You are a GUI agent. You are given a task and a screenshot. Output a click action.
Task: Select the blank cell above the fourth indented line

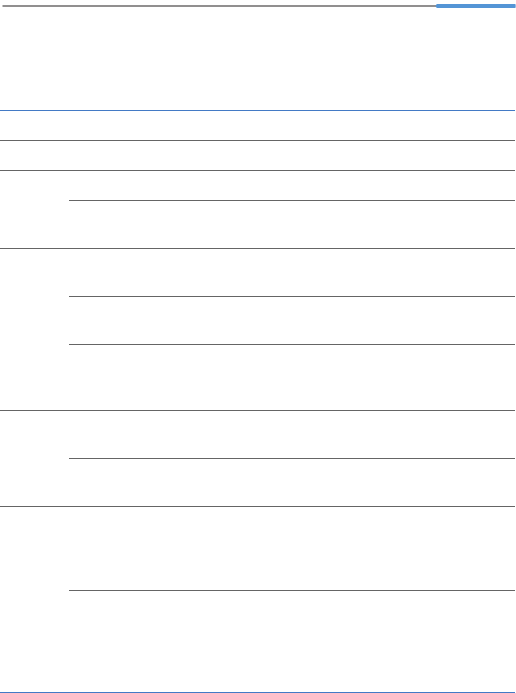(x=292, y=434)
